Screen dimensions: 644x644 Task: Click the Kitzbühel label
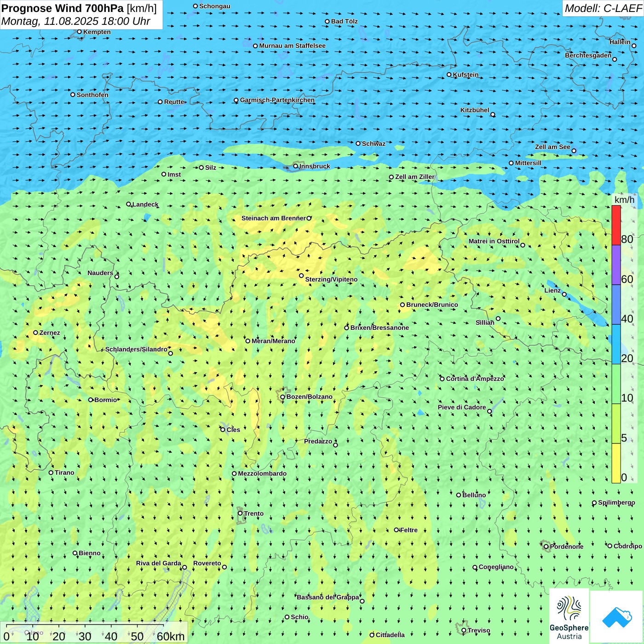point(475,110)
